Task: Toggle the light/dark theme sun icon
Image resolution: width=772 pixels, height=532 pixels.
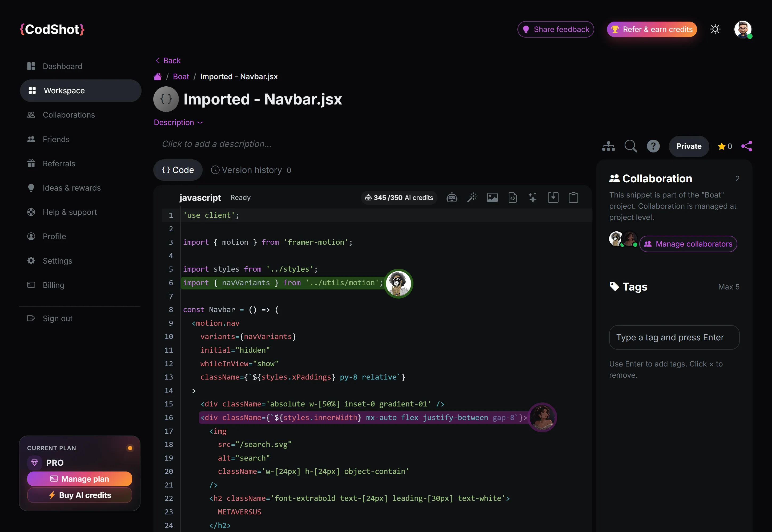Action: [715, 30]
